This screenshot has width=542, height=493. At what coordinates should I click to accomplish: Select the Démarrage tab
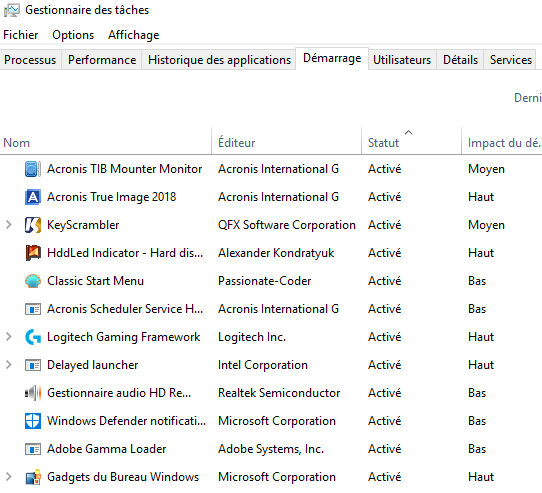332,58
